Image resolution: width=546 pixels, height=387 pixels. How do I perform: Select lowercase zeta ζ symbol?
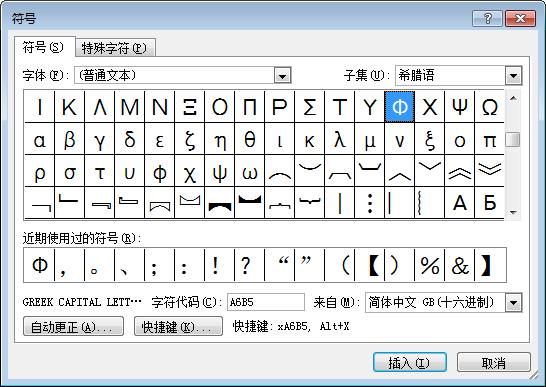pos(190,139)
